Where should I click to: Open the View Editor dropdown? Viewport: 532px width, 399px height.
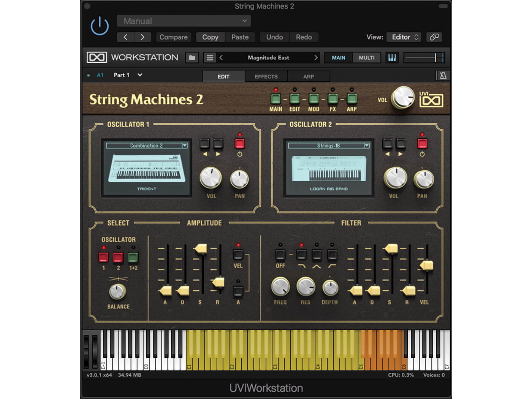(404, 37)
